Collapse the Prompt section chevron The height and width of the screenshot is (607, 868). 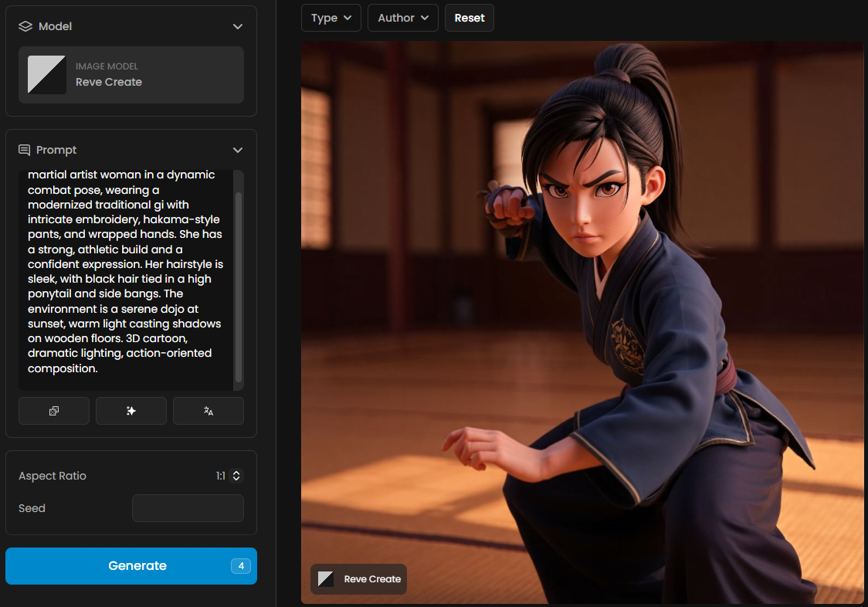[238, 150]
